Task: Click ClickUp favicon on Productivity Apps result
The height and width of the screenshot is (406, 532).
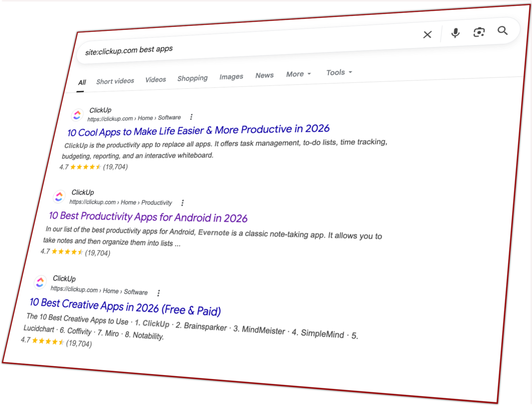Action: coord(59,197)
